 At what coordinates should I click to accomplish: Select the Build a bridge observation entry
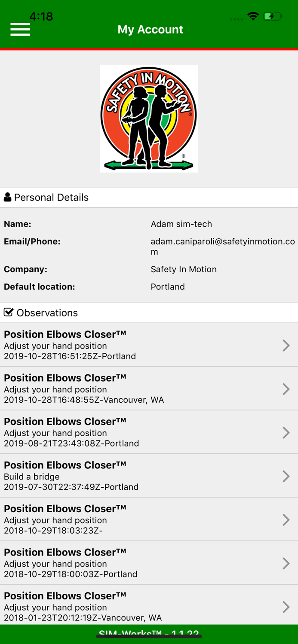click(x=129, y=476)
